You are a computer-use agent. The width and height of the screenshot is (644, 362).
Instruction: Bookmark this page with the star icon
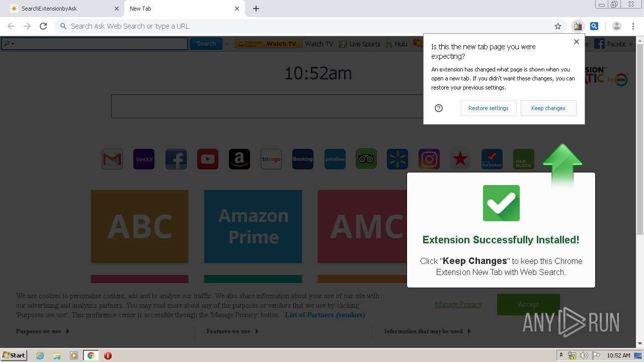(558, 26)
